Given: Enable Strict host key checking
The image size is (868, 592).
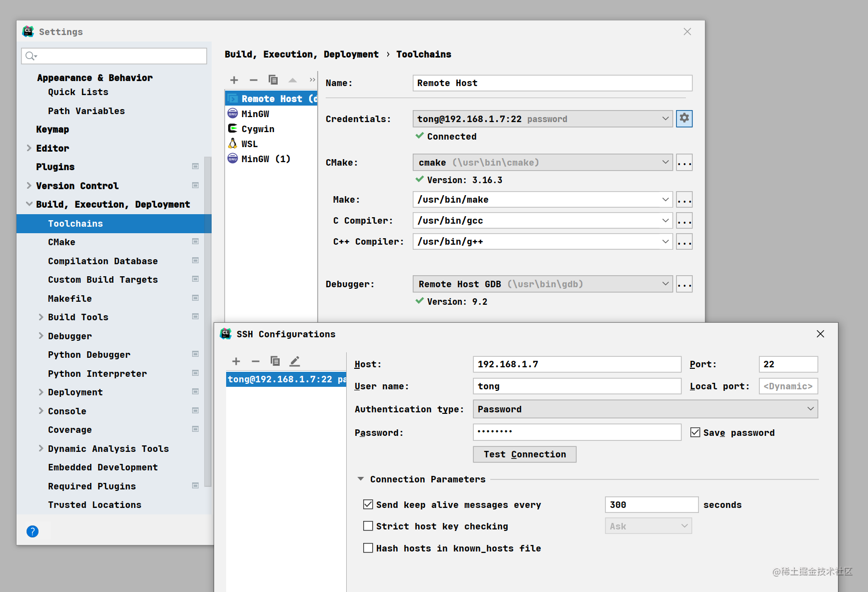Looking at the screenshot, I should [368, 526].
